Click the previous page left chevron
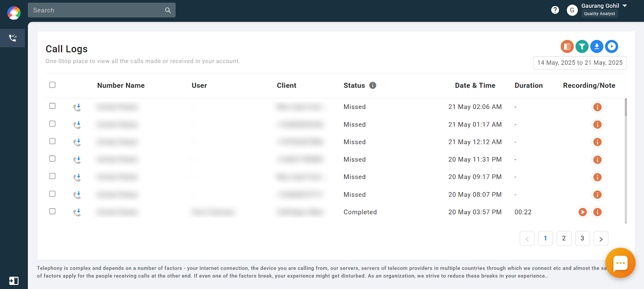The image size is (644, 289). [x=527, y=239]
